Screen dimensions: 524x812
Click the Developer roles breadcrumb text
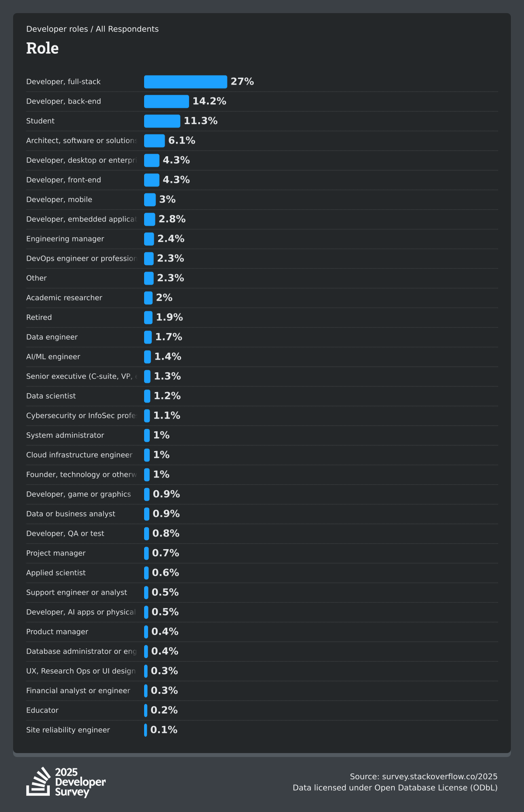pyautogui.click(x=57, y=29)
